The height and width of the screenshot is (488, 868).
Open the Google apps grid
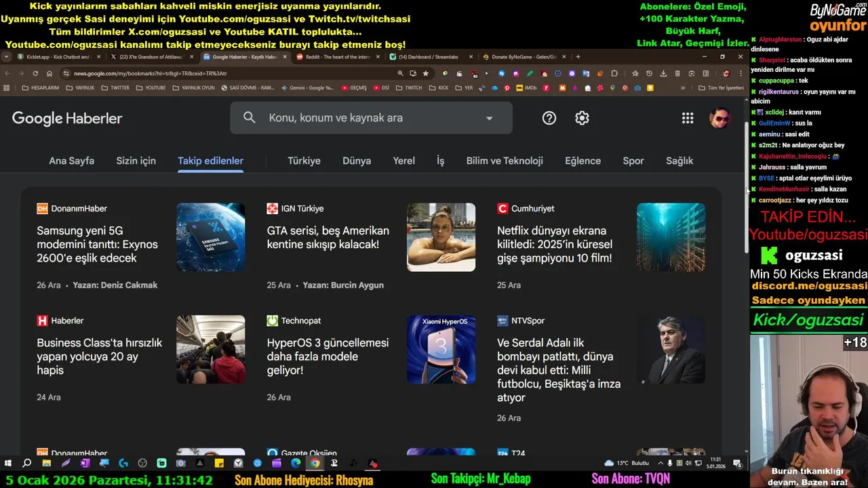(688, 118)
